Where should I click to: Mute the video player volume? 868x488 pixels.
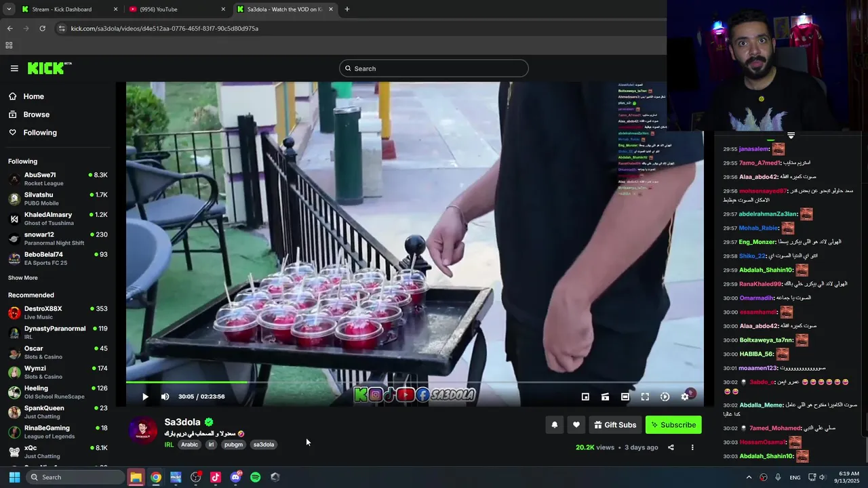point(165,396)
